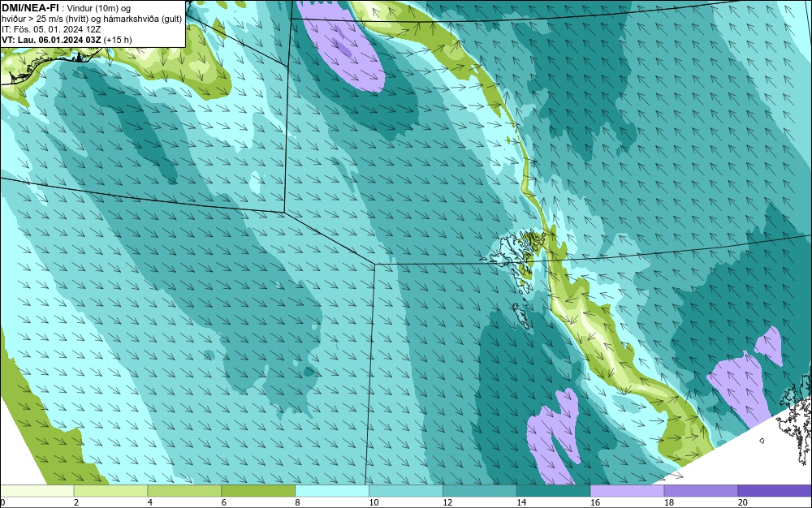Click the 16–18 m/s light purple swatch
Viewport: 812px width, 508px height.
click(627, 490)
